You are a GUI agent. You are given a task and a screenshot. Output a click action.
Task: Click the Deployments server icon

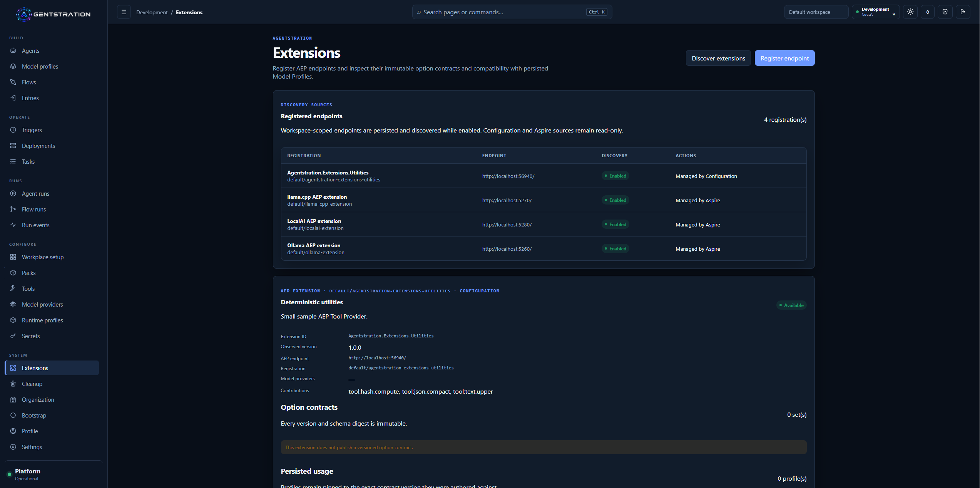13,146
